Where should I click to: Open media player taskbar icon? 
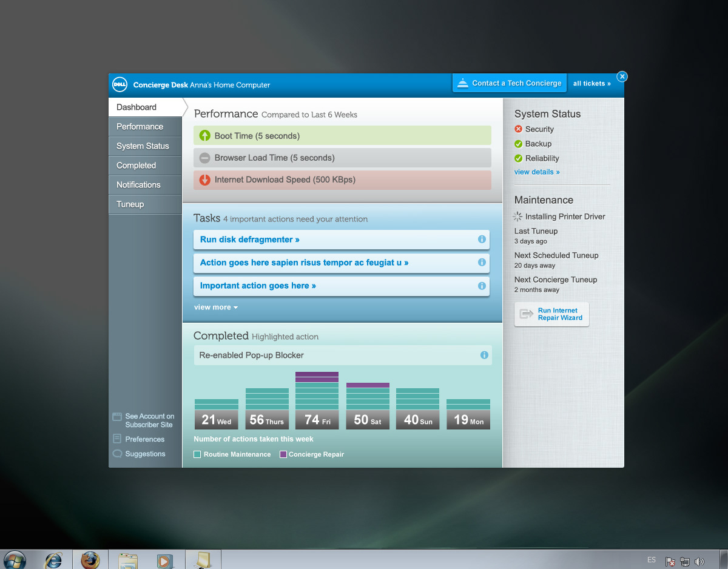164,561
